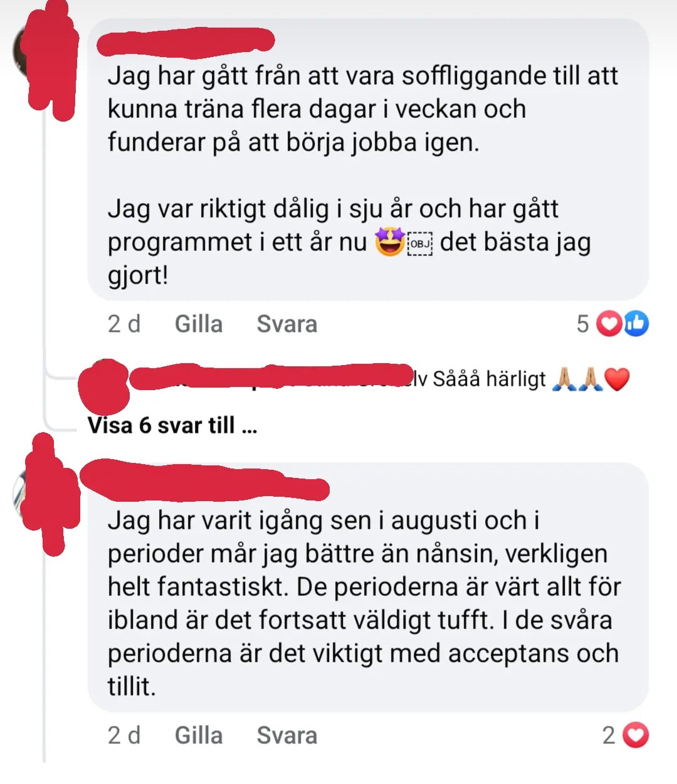Click star-eyes emoji in first comment
Image resolution: width=677 pixels, height=784 pixels.
click(389, 242)
